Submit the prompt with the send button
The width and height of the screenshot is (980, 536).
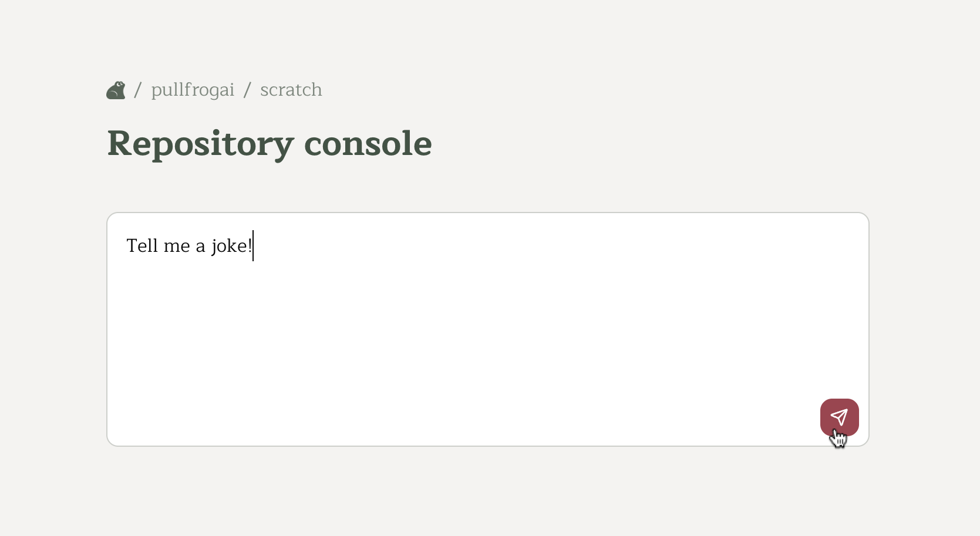click(839, 417)
